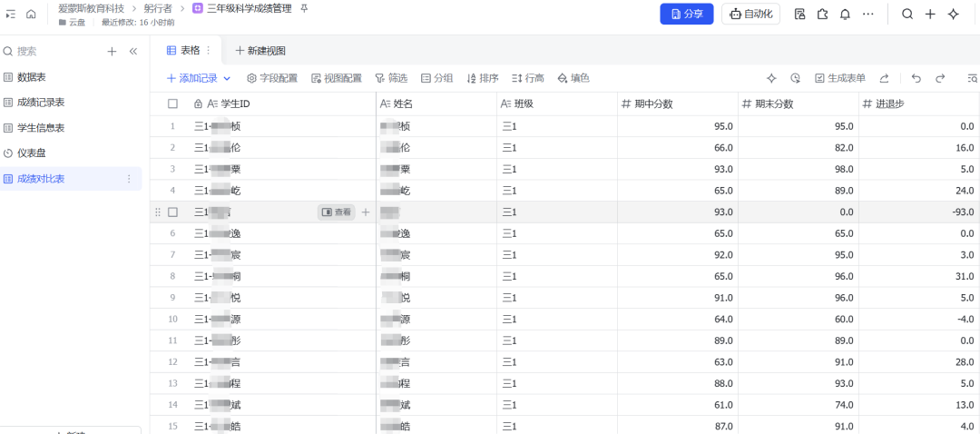
Task: Select the 成绩对比表 sheet
Action: (71, 179)
